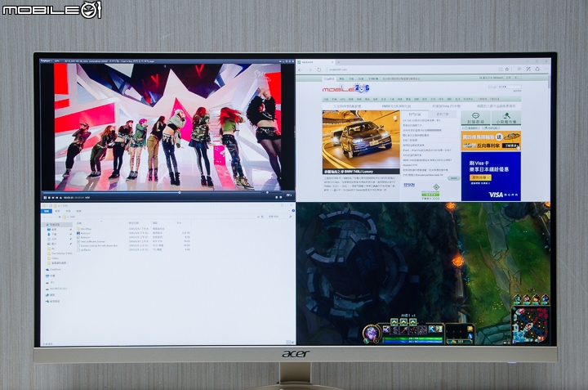Image resolution: width=588 pixels, height=390 pixels.
Task: Level up the first ability in game HUD
Action: (x=394, y=322)
